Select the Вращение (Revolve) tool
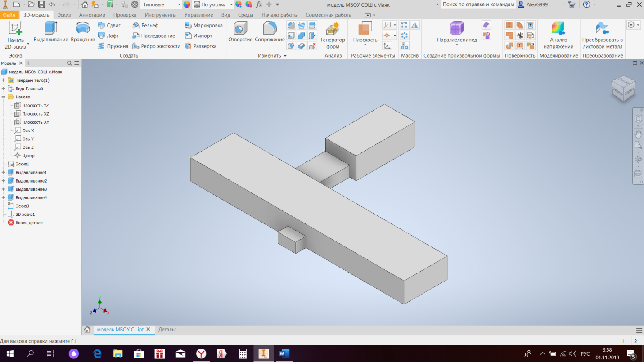 coord(83,31)
